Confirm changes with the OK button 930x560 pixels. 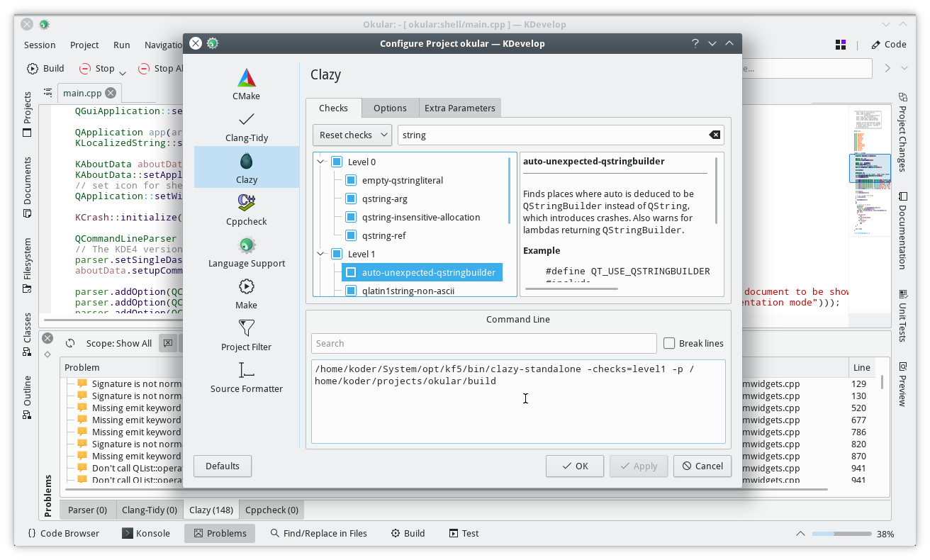[574, 466]
